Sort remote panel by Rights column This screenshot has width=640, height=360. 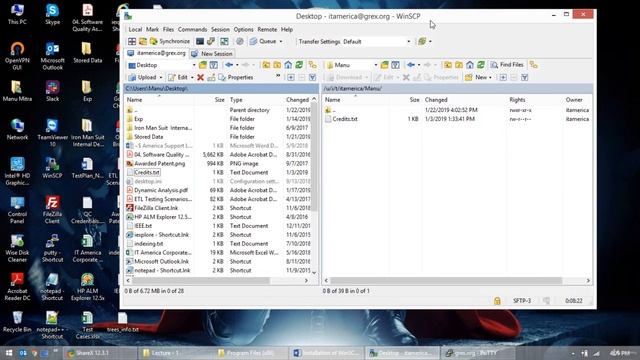click(x=517, y=100)
